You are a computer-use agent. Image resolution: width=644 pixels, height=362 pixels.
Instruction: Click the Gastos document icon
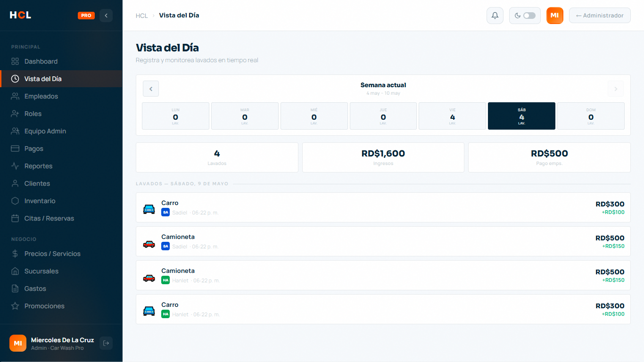15,288
